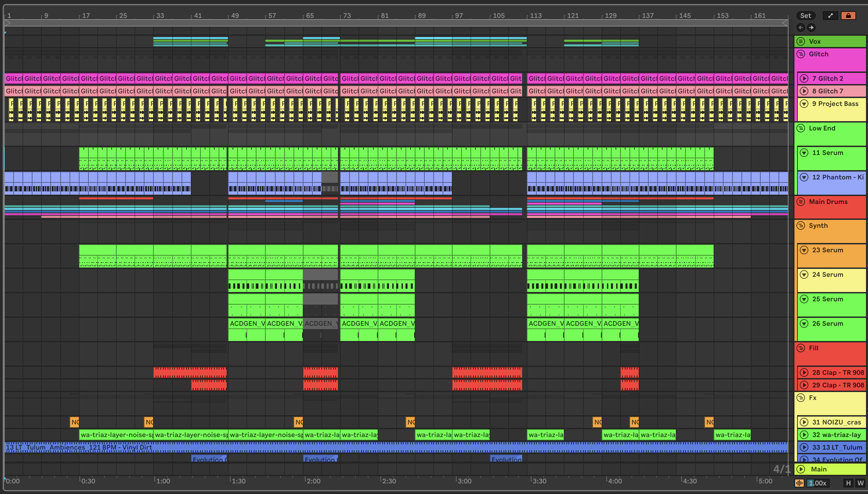
Task: Unfold the Main Drums group
Action: click(x=801, y=202)
